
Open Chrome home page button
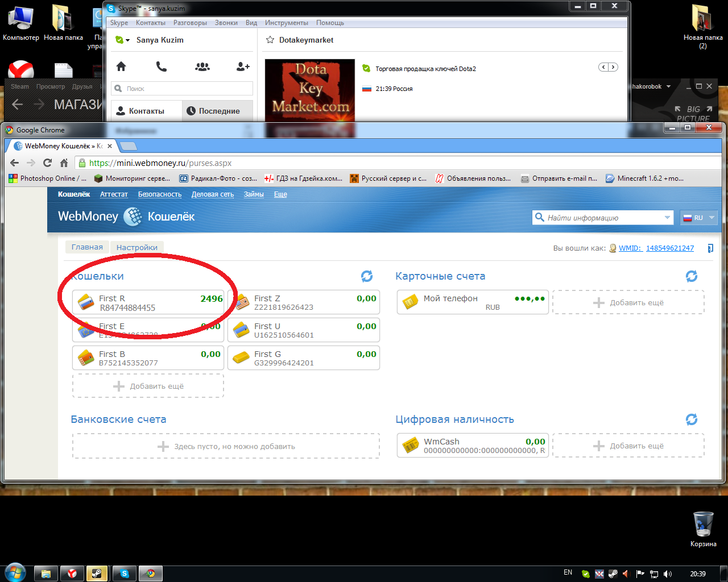(x=64, y=163)
